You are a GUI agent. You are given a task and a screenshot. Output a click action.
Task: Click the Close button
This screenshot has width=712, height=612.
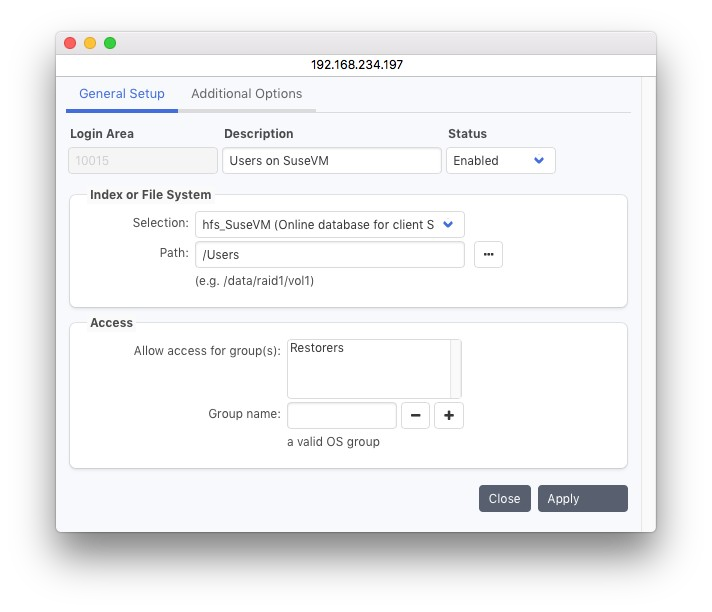coord(504,498)
